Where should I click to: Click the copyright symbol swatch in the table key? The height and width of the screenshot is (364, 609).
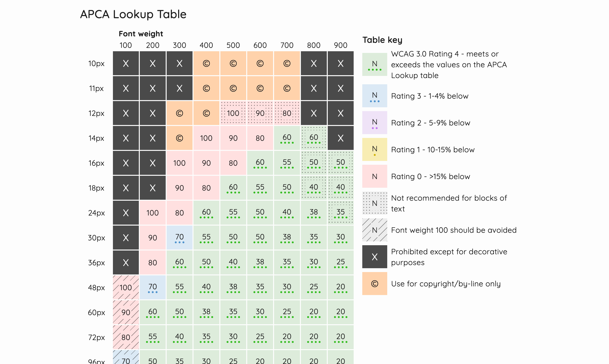(375, 284)
